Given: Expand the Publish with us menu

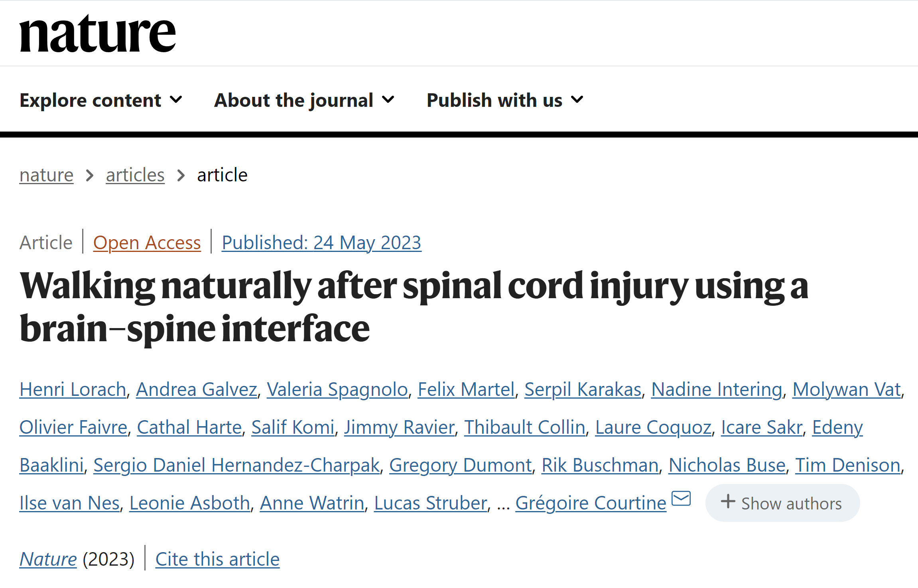Looking at the screenshot, I should pyautogui.click(x=505, y=100).
